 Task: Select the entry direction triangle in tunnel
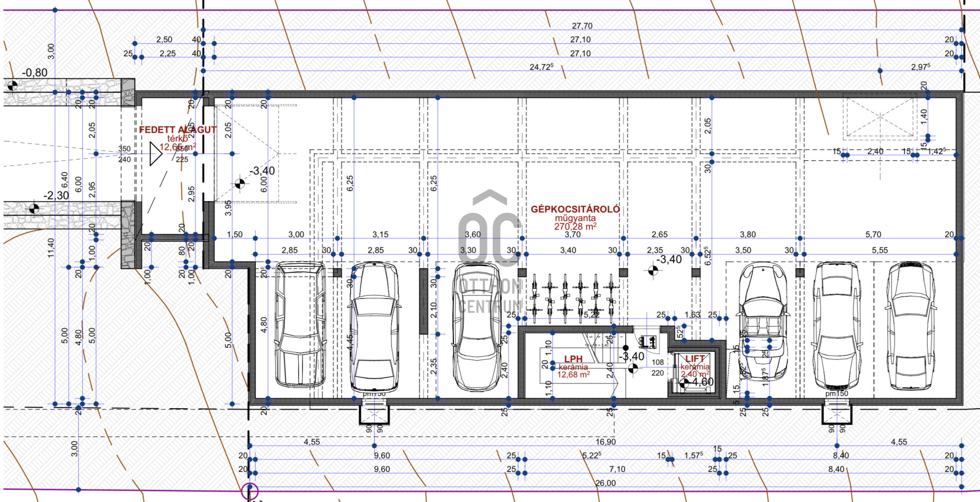point(155,154)
